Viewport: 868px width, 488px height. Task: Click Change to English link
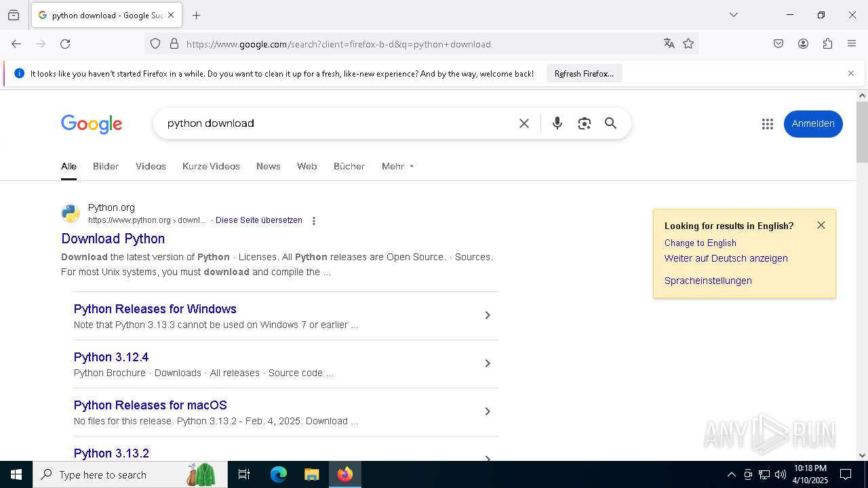tap(701, 243)
